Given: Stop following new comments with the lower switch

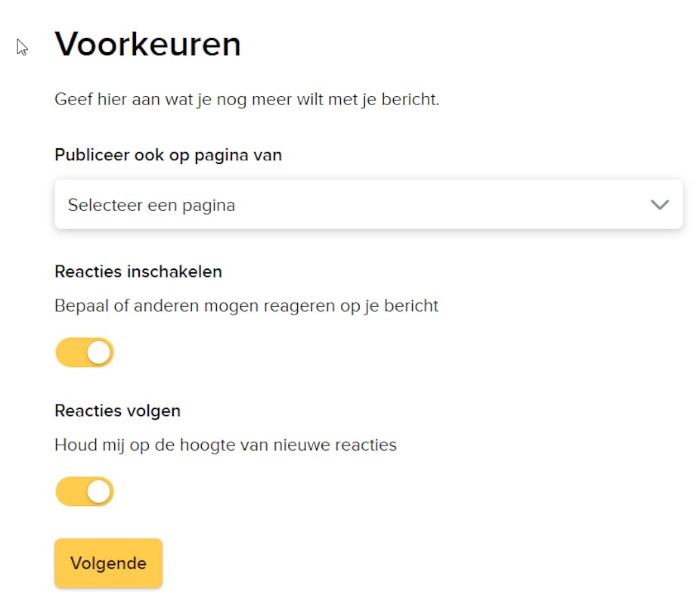Looking at the screenshot, I should [85, 492].
